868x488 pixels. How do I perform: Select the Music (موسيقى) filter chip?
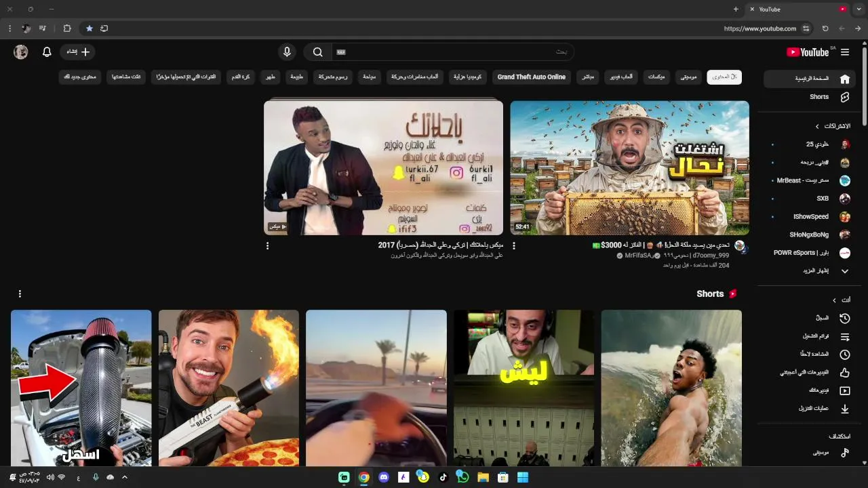(x=688, y=77)
